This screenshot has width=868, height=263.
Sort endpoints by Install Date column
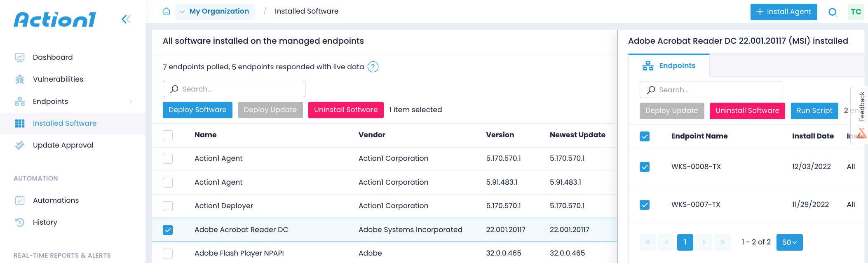point(813,136)
